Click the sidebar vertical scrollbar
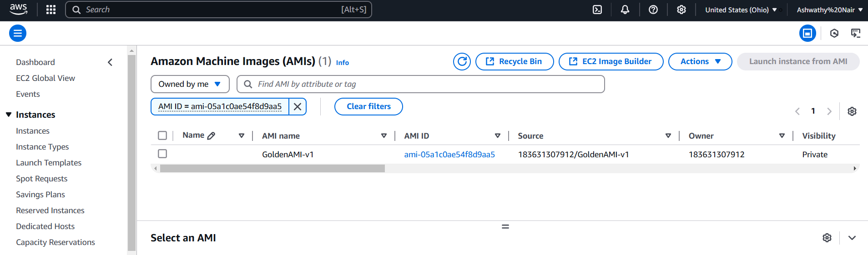The width and height of the screenshot is (868, 255). click(x=131, y=152)
